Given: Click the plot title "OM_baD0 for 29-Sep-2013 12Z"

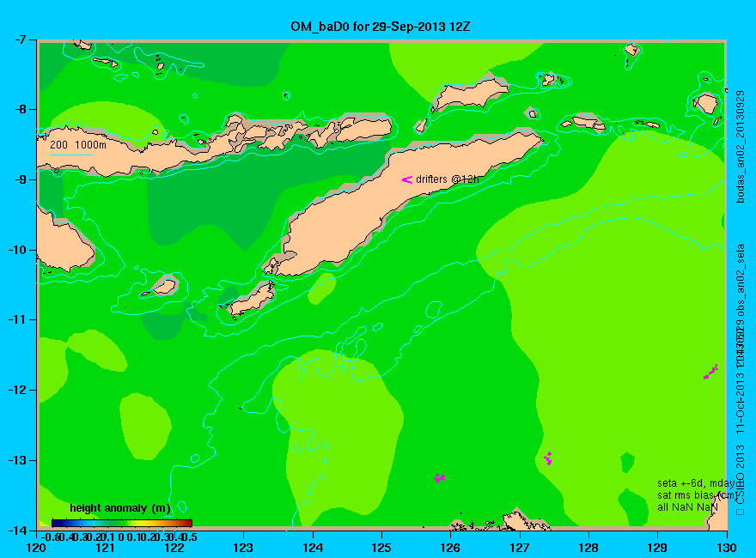Looking at the screenshot, I should tap(380, 27).
